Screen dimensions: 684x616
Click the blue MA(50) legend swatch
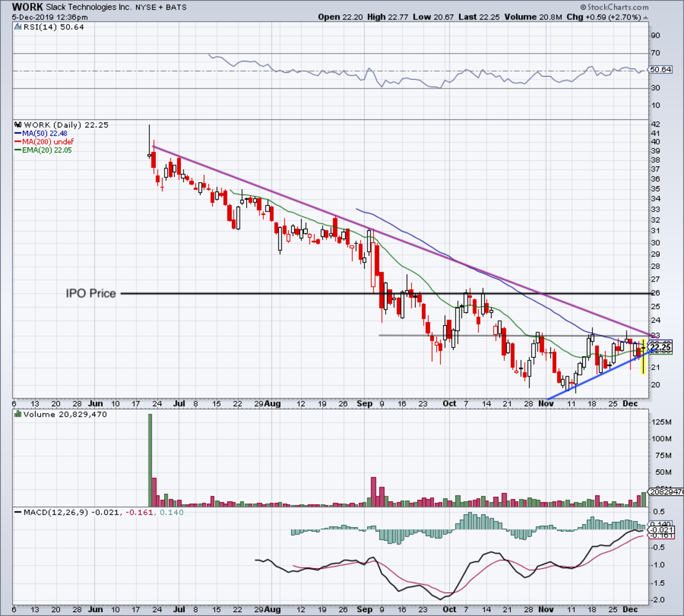coord(18,133)
